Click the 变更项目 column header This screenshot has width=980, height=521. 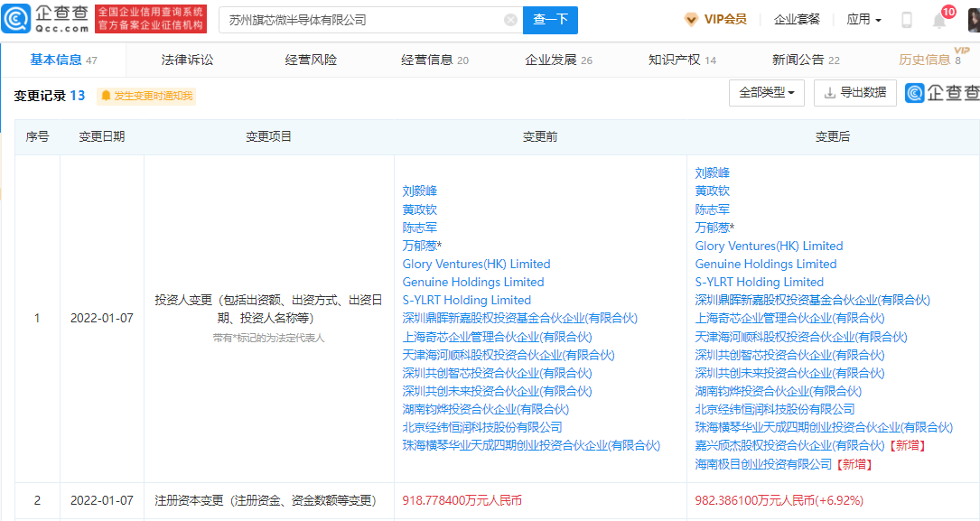point(269,136)
